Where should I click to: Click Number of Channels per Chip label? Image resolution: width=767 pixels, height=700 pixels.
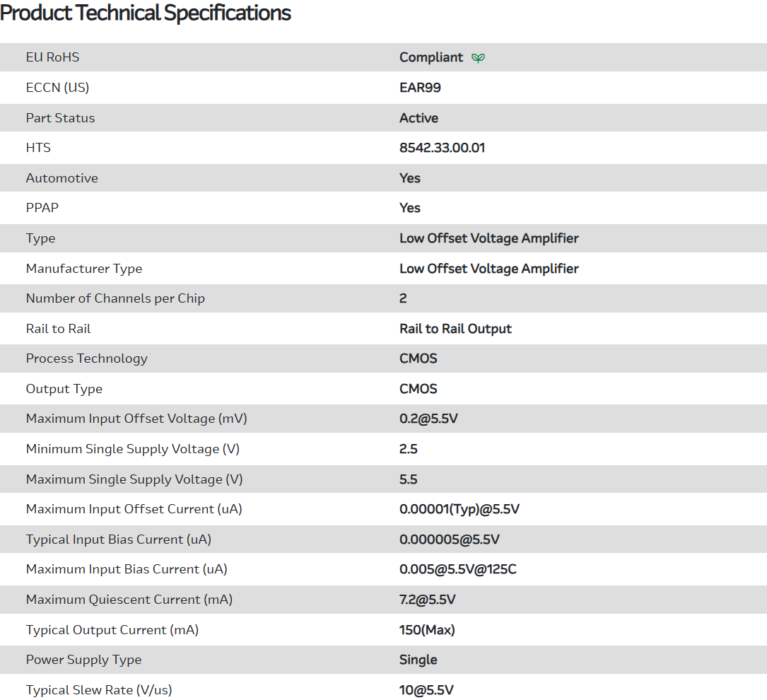tap(115, 298)
